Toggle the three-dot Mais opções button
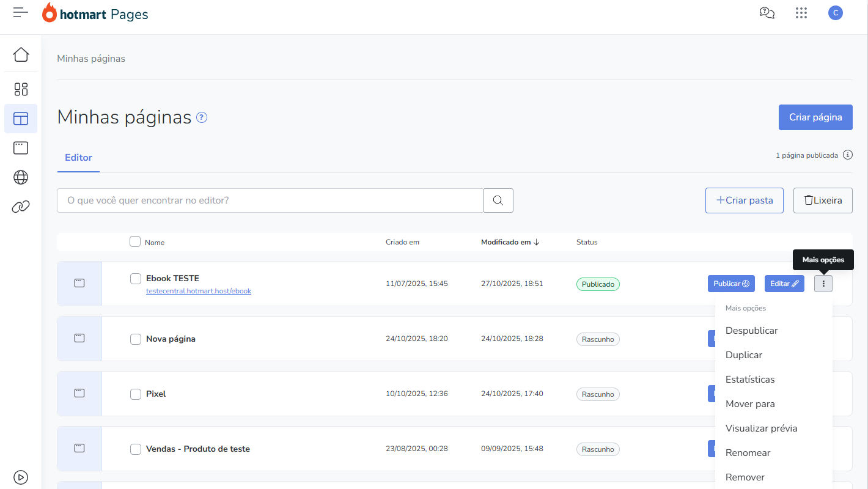Image resolution: width=868 pixels, height=489 pixels. tap(823, 284)
